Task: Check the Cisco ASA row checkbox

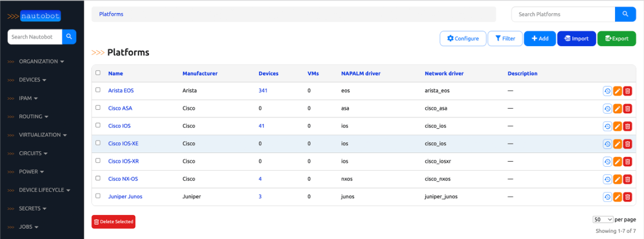Action: pyautogui.click(x=98, y=108)
